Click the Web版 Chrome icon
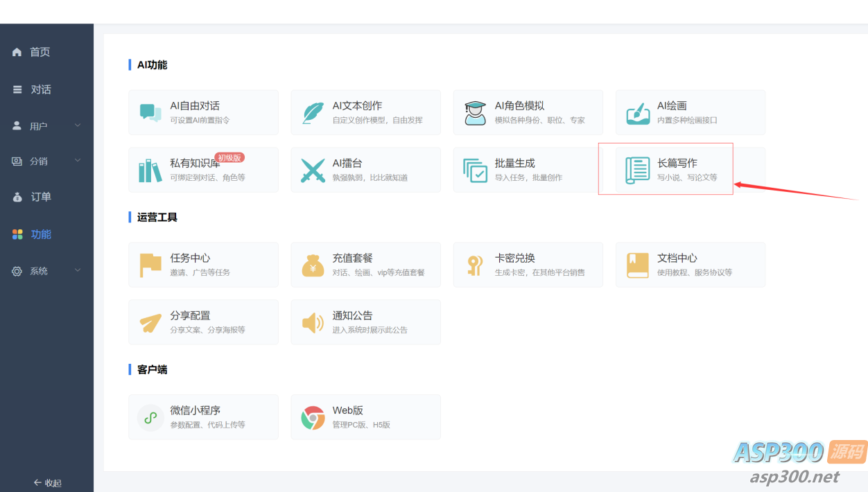The height and width of the screenshot is (492, 868). point(313,417)
